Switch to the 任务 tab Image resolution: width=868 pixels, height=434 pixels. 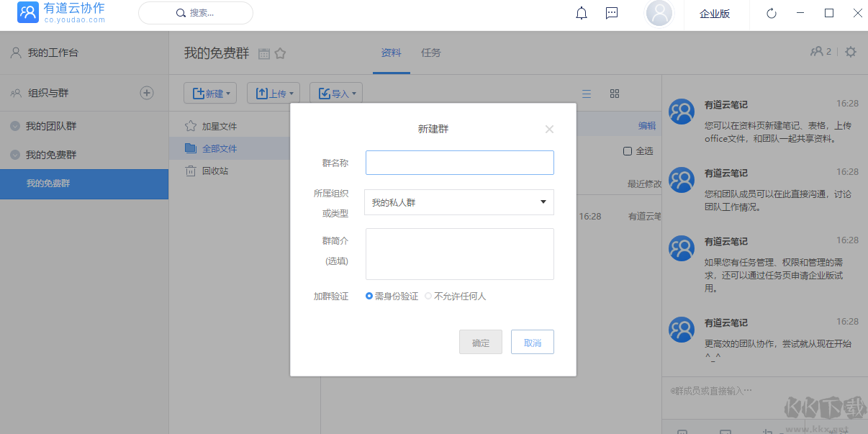(430, 53)
